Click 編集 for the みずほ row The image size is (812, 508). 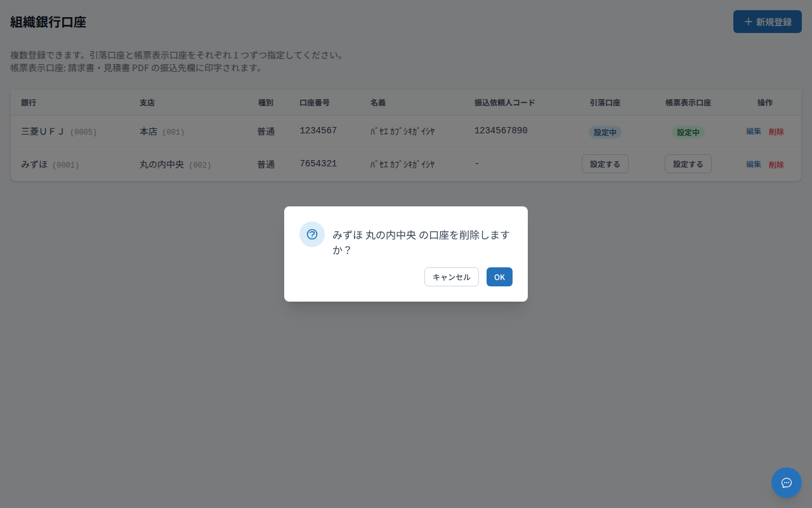(754, 164)
